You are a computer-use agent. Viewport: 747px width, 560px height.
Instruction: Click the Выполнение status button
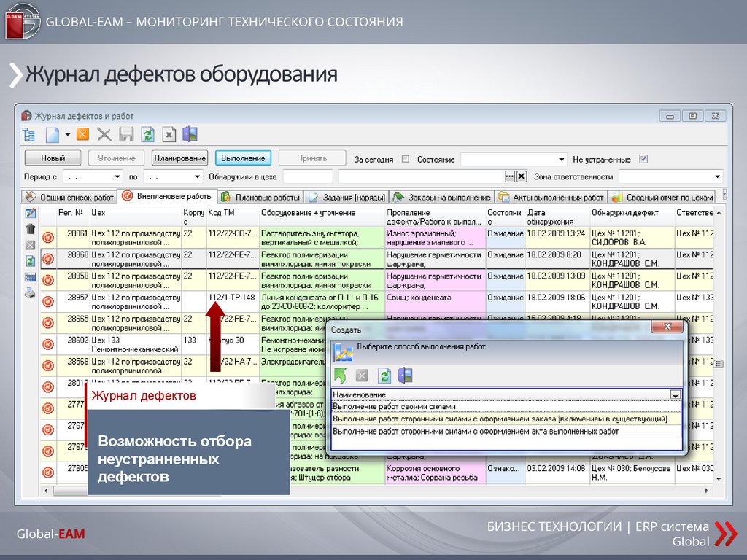(243, 158)
